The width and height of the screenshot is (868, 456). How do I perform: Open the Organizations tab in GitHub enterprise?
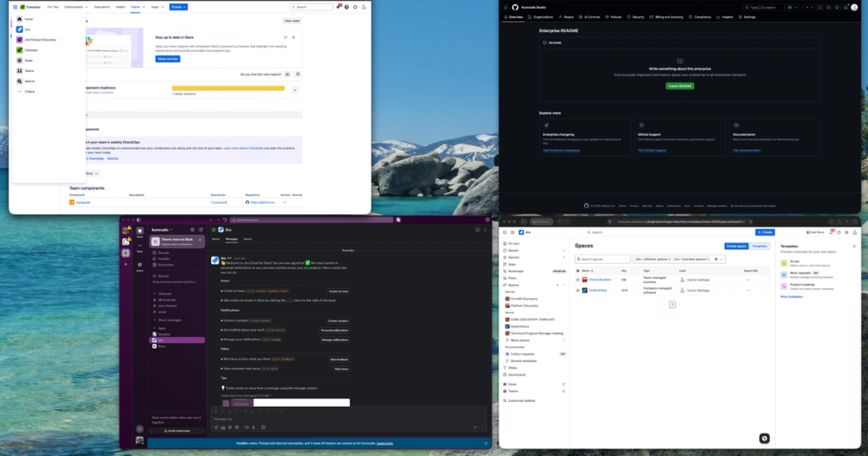(x=541, y=17)
